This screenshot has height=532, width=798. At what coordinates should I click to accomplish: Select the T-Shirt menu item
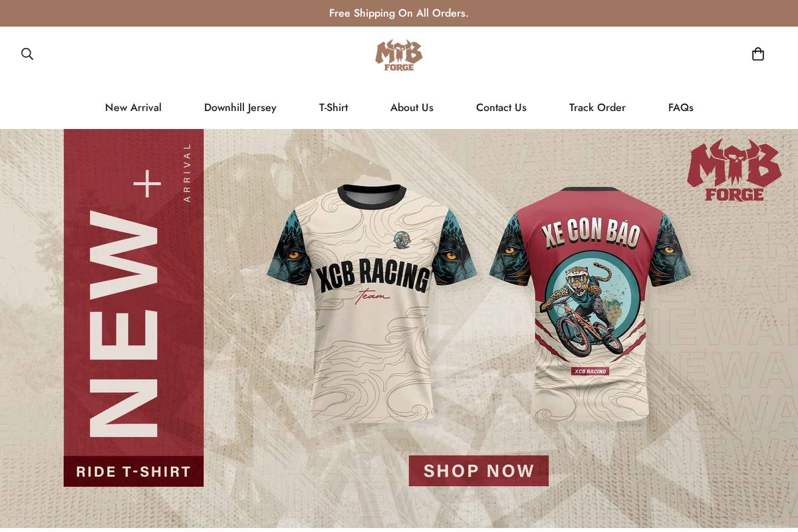(333, 108)
